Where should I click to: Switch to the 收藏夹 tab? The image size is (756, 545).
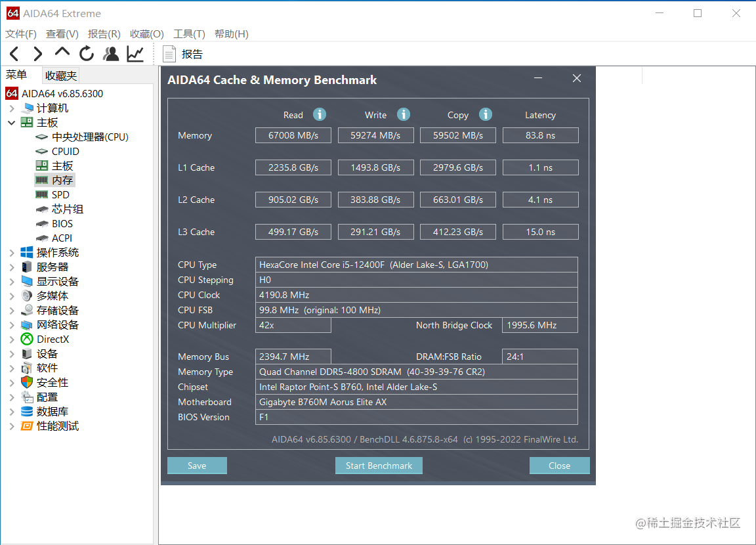[61, 76]
